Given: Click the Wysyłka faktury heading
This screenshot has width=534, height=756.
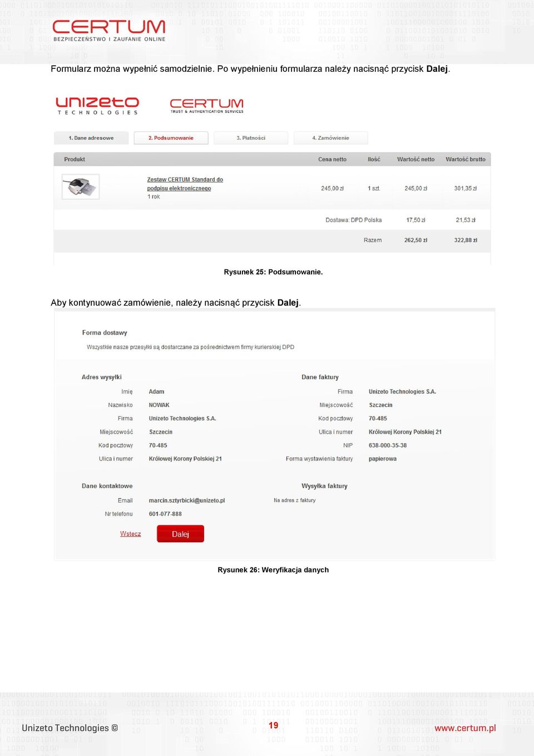Looking at the screenshot, I should tap(324, 486).
